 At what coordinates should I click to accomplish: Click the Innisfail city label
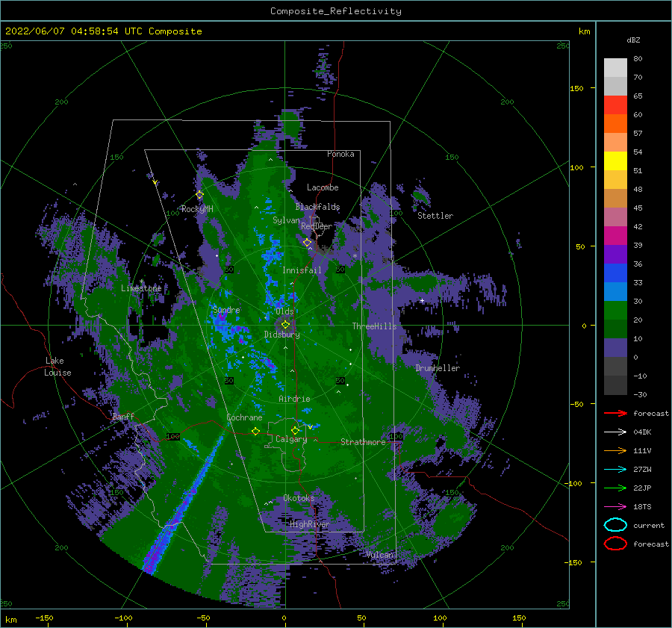point(302,270)
